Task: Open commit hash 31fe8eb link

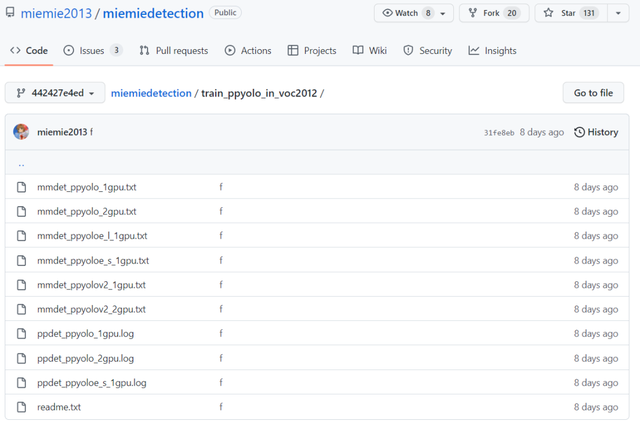Action: coord(499,133)
